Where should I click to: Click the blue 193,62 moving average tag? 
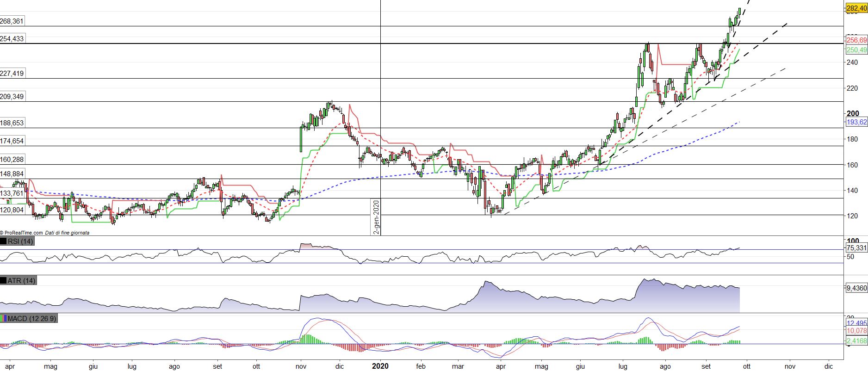[x=856, y=122]
